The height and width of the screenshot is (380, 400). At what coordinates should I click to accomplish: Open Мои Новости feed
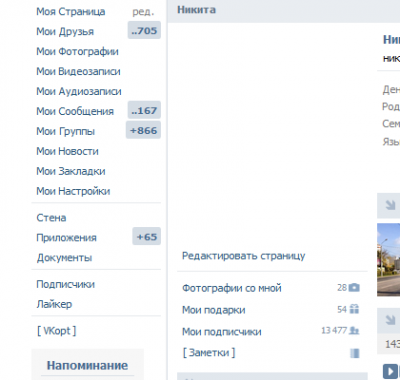click(x=67, y=151)
